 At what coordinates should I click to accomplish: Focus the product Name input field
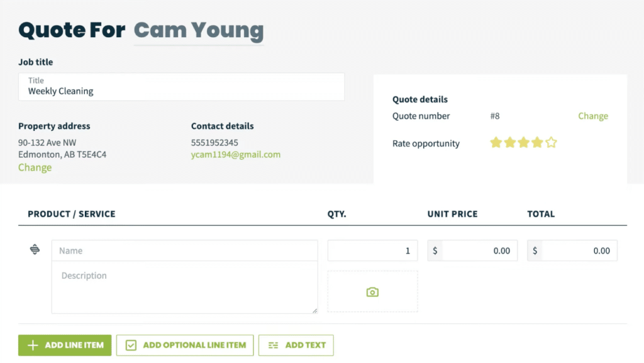(x=185, y=250)
